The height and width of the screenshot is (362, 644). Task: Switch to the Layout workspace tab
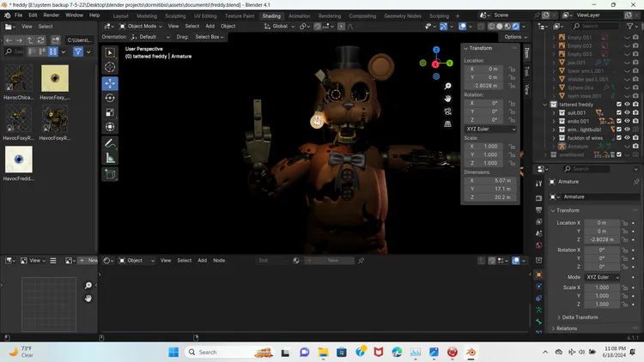(x=120, y=16)
